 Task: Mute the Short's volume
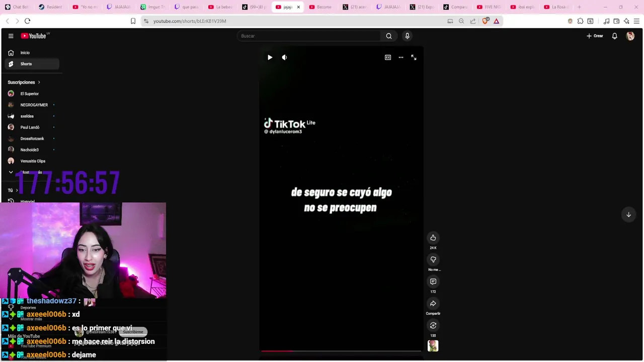coord(284,57)
